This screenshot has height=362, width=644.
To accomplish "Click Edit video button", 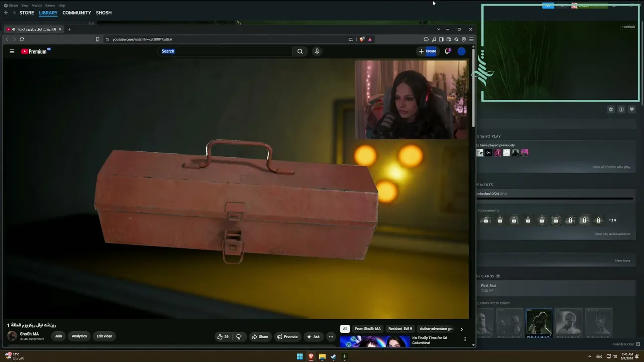I will [x=104, y=336].
